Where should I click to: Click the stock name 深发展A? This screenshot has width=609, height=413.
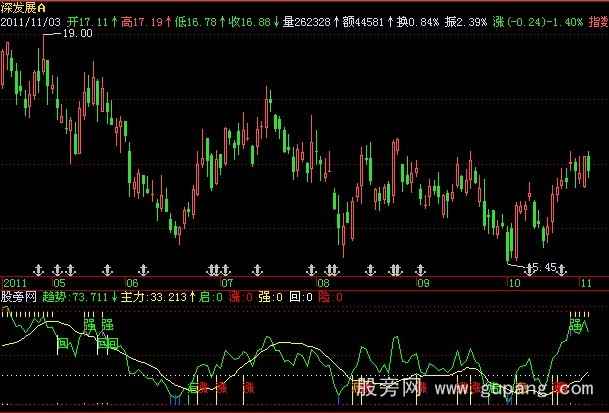[x=23, y=7]
